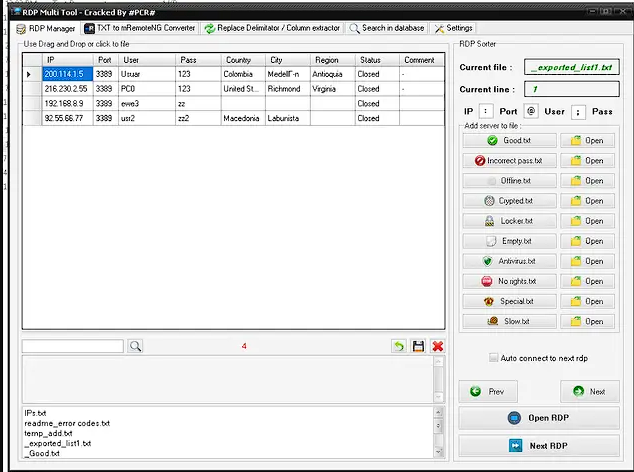
Task: Select readme_error codes.txt in file list
Action: point(67,423)
